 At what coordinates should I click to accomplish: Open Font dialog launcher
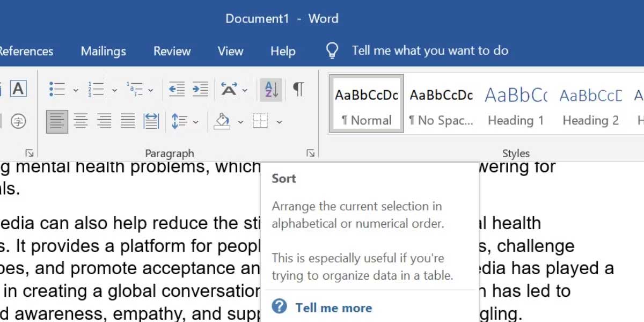coord(30,153)
